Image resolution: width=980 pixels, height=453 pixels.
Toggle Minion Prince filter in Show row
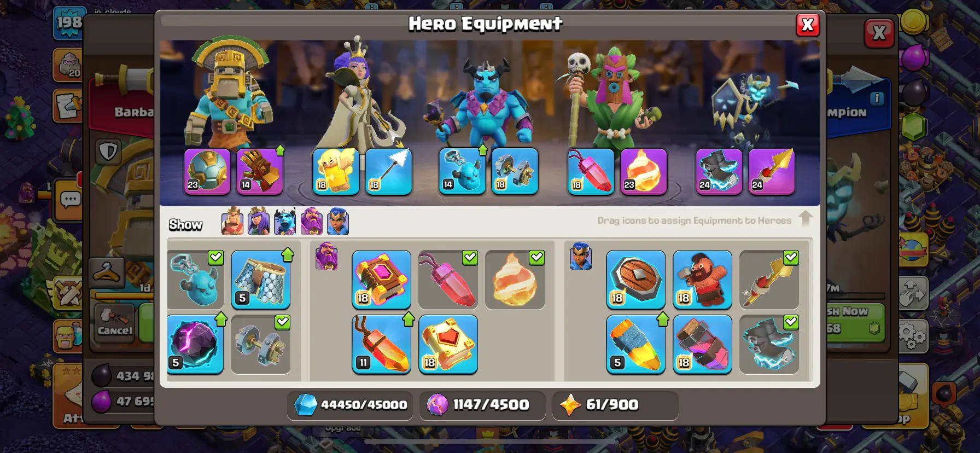(x=285, y=221)
